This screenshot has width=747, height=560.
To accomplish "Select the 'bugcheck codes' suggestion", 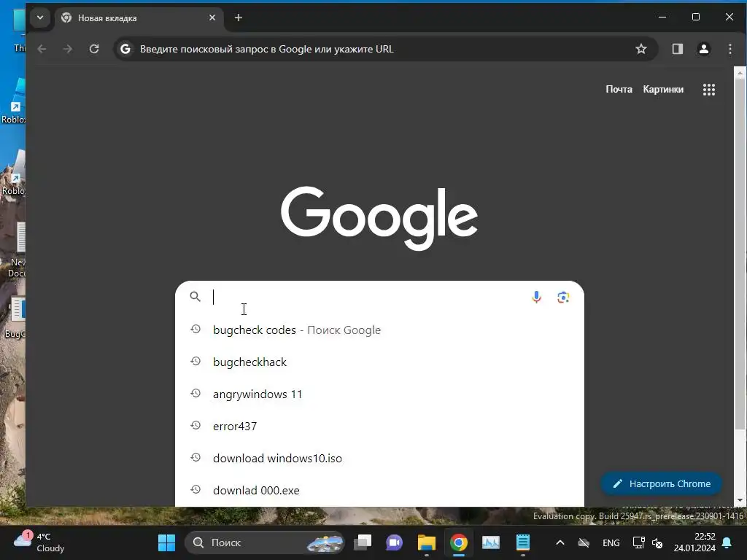I will point(379,330).
